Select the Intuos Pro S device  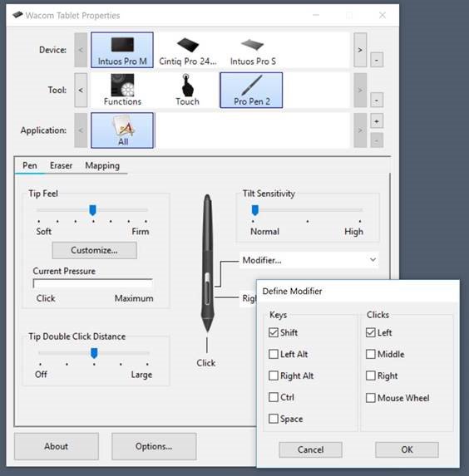point(253,52)
